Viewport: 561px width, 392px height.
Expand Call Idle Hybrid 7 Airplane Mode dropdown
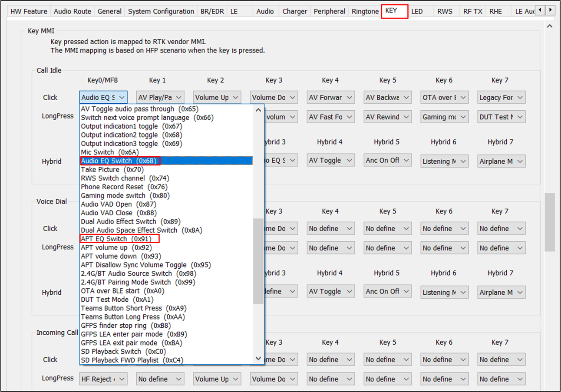pyautogui.click(x=502, y=161)
